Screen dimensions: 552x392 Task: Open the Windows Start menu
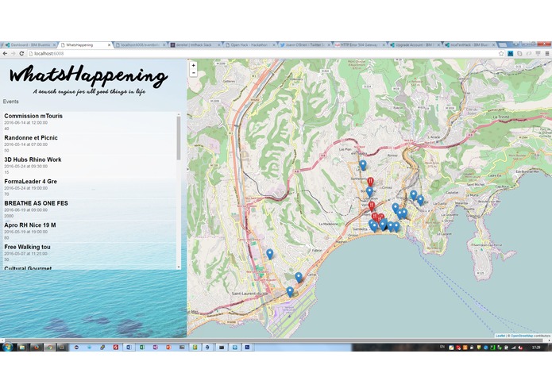click(x=7, y=347)
